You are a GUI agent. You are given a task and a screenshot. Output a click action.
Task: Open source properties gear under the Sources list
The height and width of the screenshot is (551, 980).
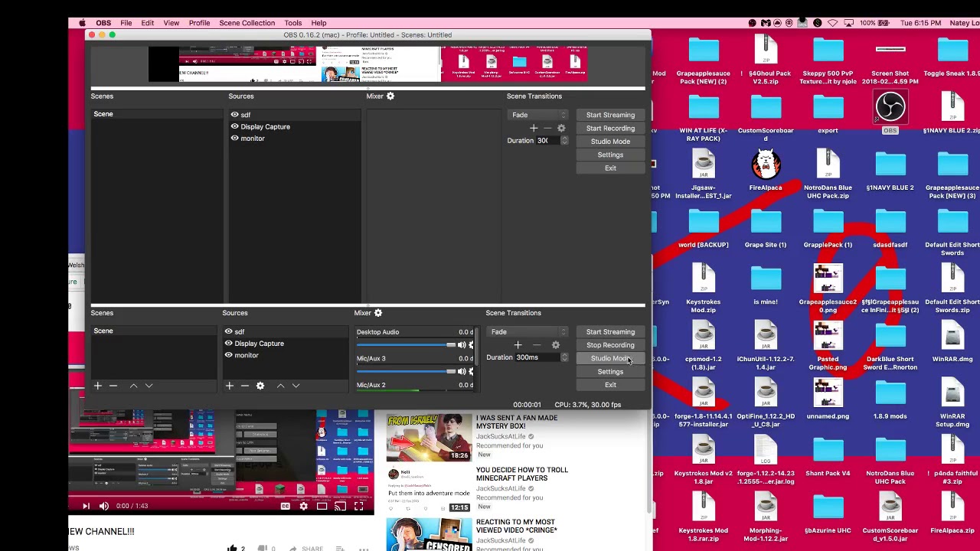coord(260,386)
